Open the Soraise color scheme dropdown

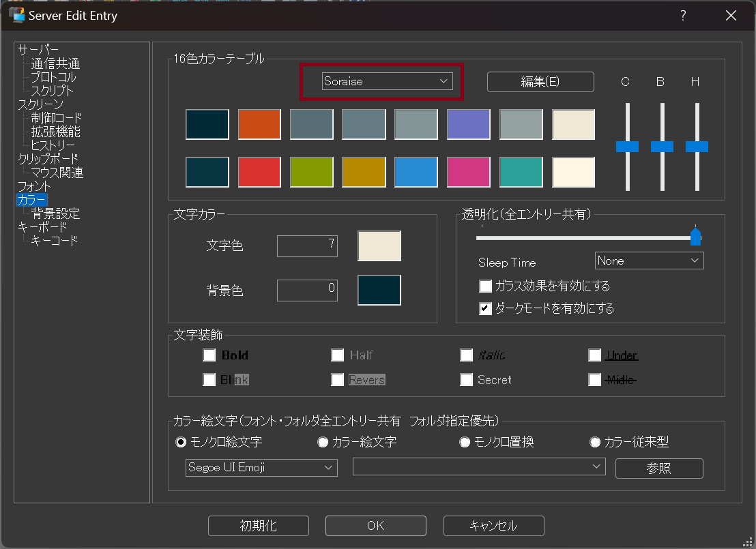pos(386,80)
